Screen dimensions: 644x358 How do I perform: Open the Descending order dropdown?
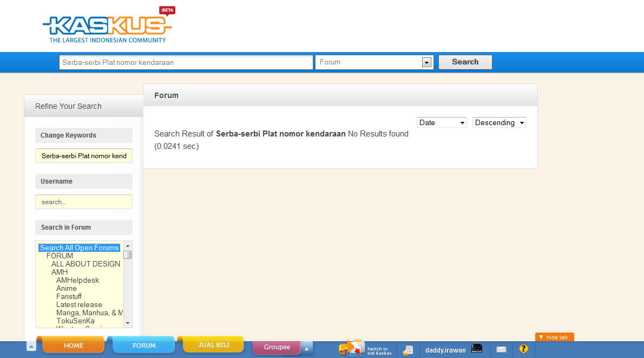point(499,122)
